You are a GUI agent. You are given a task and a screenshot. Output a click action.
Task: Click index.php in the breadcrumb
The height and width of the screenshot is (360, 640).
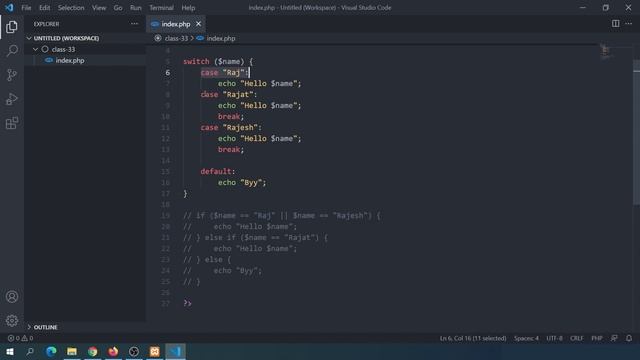[x=221, y=38]
